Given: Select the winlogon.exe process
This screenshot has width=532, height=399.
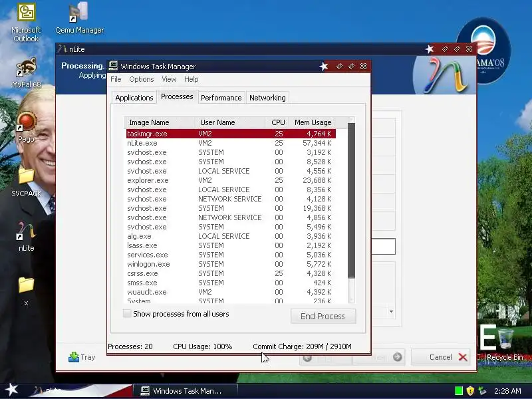Looking at the screenshot, I should [231, 264].
